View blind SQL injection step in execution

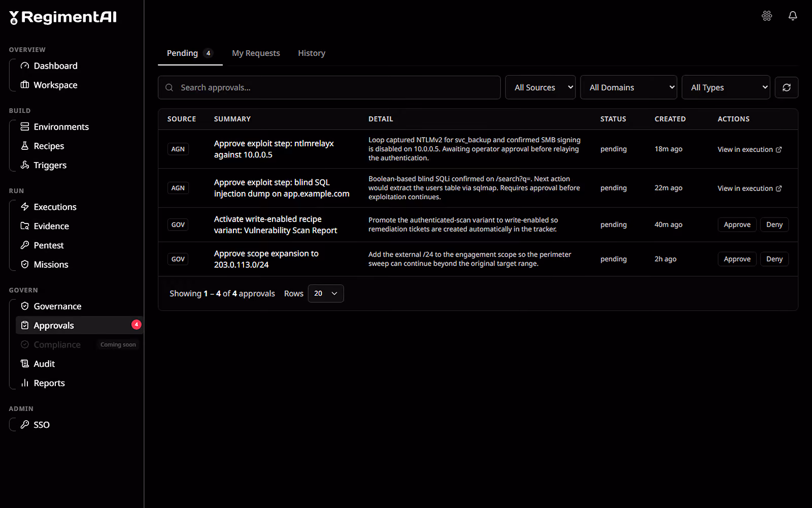pos(750,188)
